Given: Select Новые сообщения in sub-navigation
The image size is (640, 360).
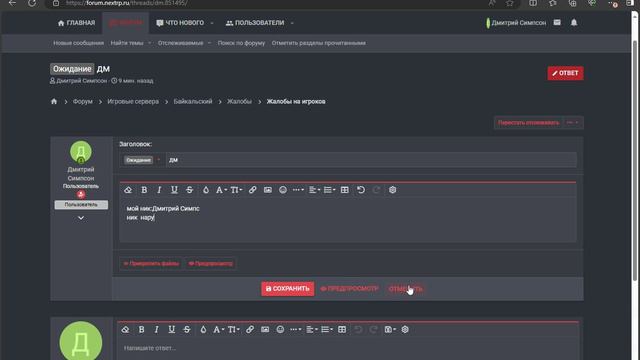Looking at the screenshot, I should pos(78,43).
